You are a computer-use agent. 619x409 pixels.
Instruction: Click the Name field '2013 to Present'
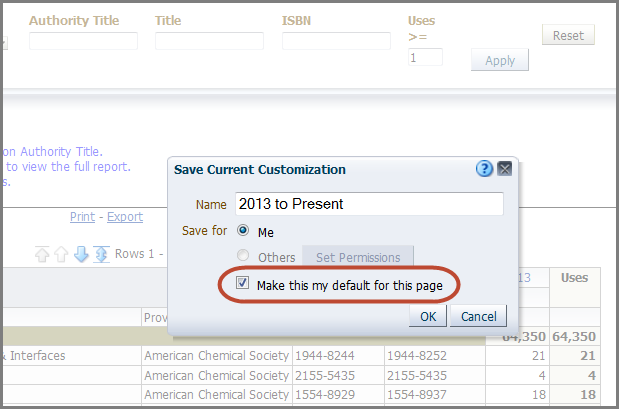[368, 204]
